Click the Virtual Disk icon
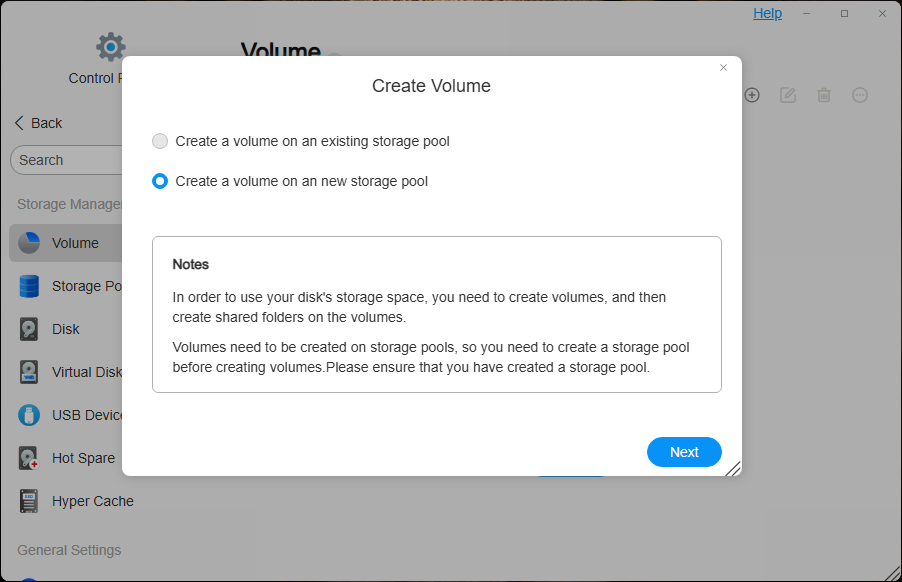The width and height of the screenshot is (902, 582). click(x=29, y=372)
